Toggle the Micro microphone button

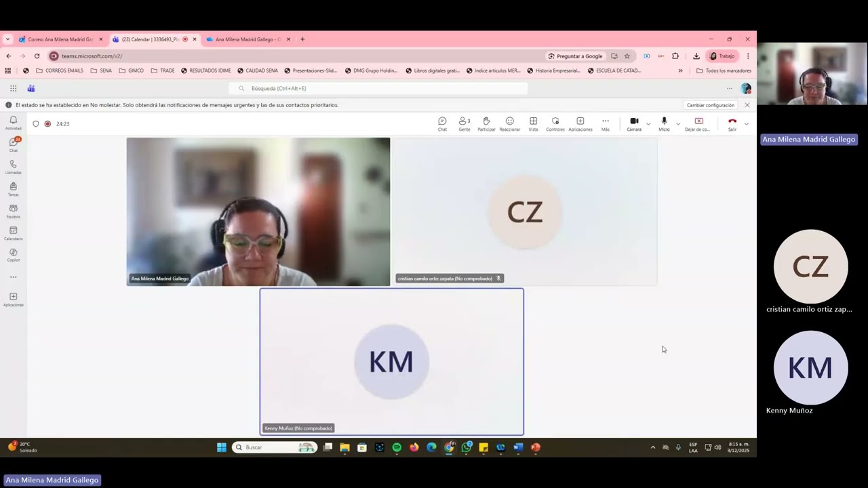[x=664, y=124]
